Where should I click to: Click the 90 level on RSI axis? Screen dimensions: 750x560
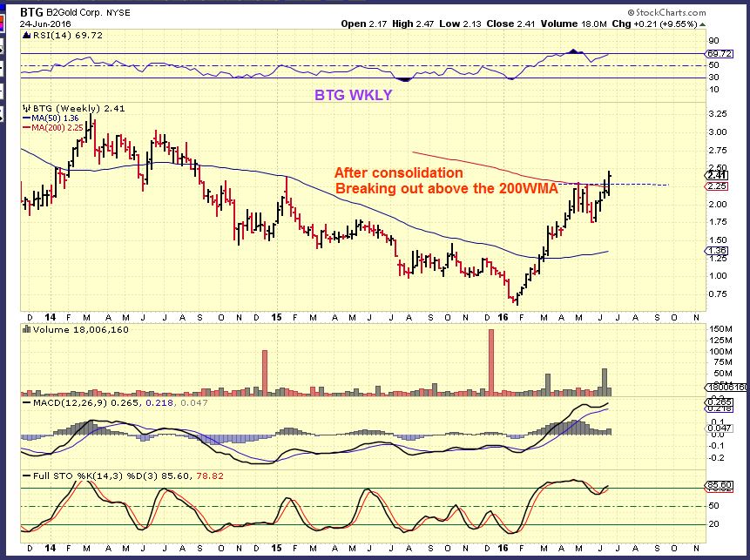713,41
